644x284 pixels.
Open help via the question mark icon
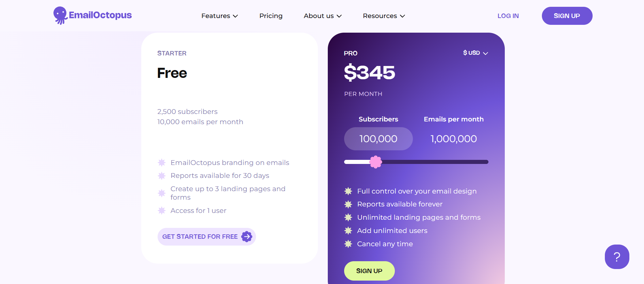[617, 257]
